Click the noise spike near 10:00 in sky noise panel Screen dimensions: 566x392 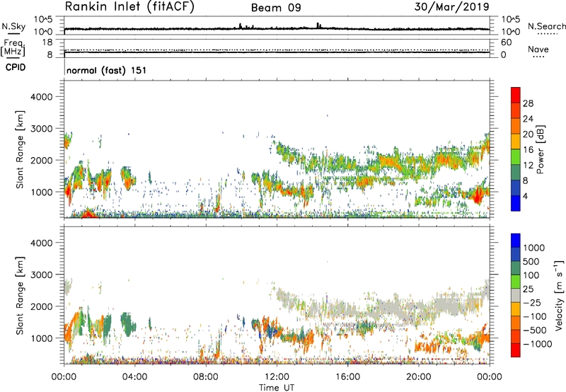point(241,26)
